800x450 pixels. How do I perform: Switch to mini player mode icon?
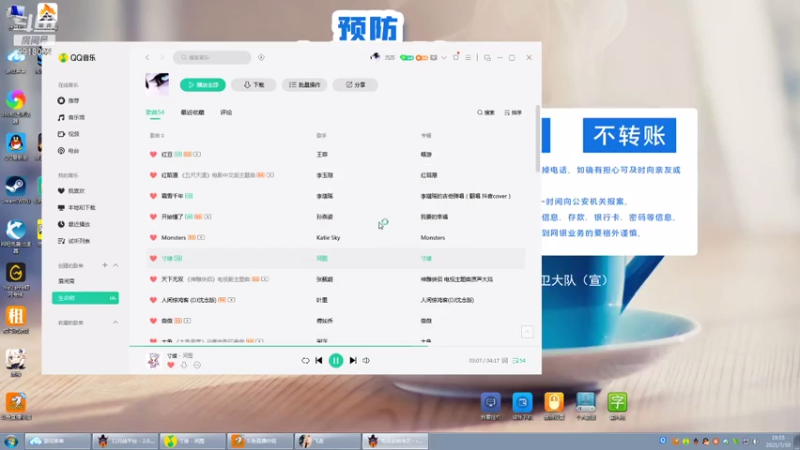(487, 58)
